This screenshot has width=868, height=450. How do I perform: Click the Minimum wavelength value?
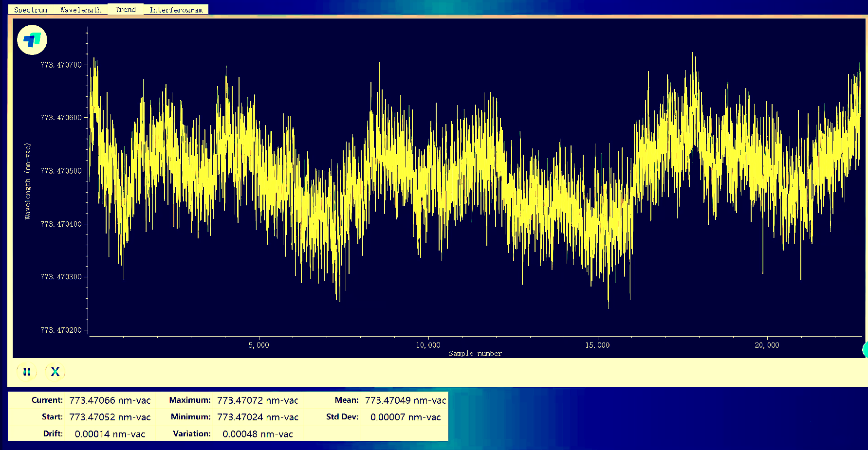click(x=258, y=417)
